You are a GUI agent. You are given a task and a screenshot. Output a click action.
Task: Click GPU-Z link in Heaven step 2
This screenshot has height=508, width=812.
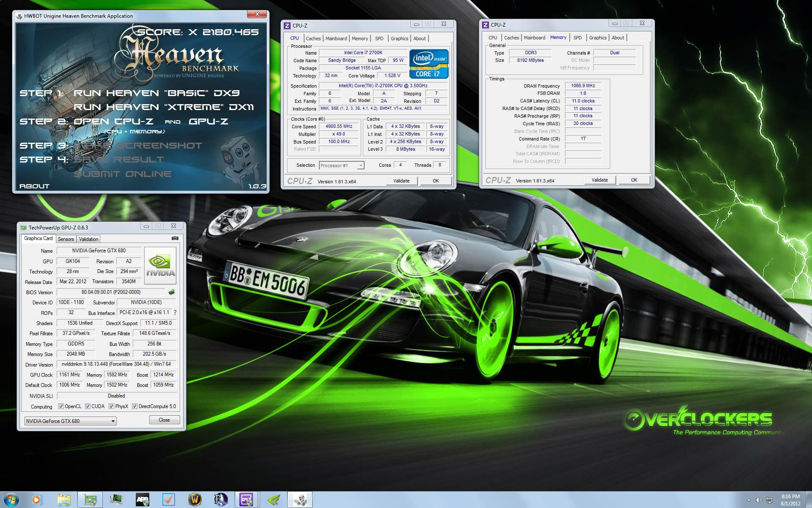pyautogui.click(x=208, y=121)
